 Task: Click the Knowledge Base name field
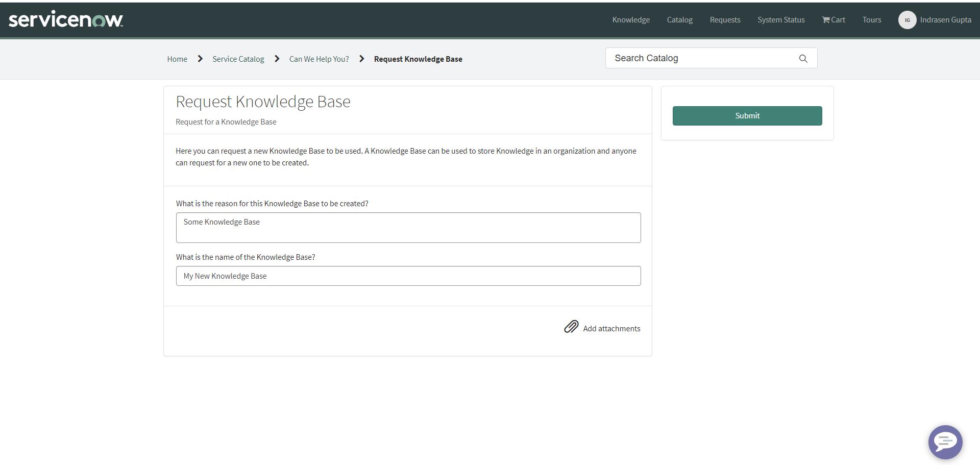408,276
